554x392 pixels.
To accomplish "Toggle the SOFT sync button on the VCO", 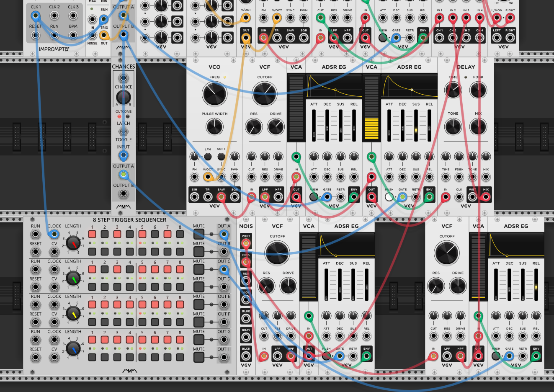I will (221, 157).
